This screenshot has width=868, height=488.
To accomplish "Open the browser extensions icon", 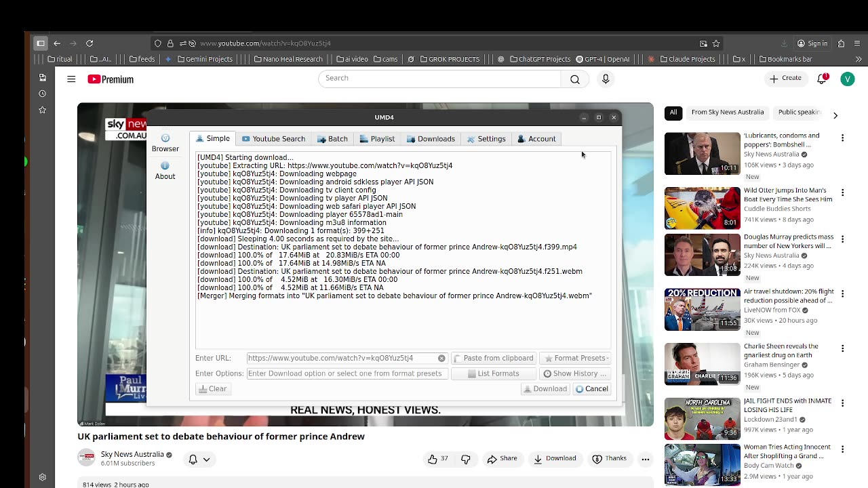I will 841,43.
